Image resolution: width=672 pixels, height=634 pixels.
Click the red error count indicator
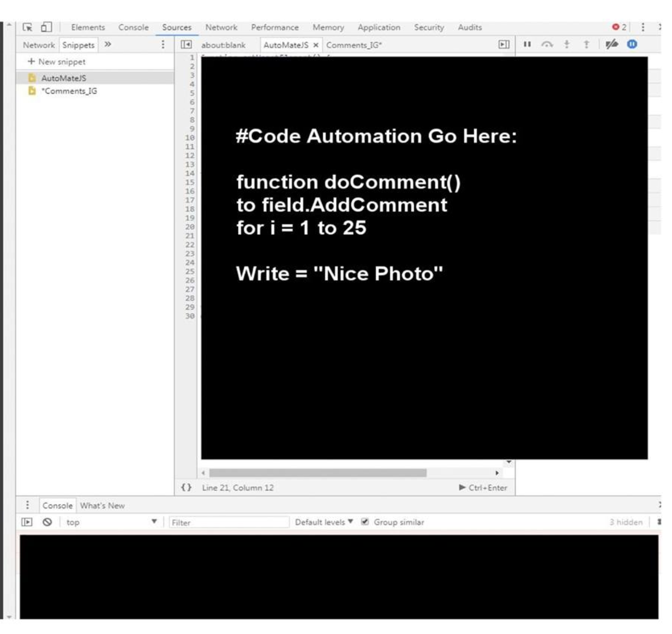pos(619,27)
